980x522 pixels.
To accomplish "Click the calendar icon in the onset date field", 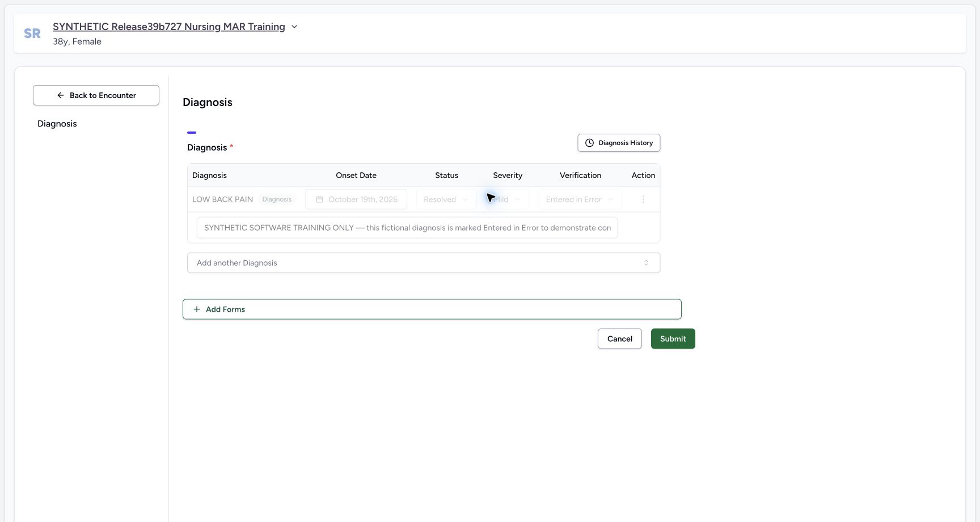I will 319,200.
